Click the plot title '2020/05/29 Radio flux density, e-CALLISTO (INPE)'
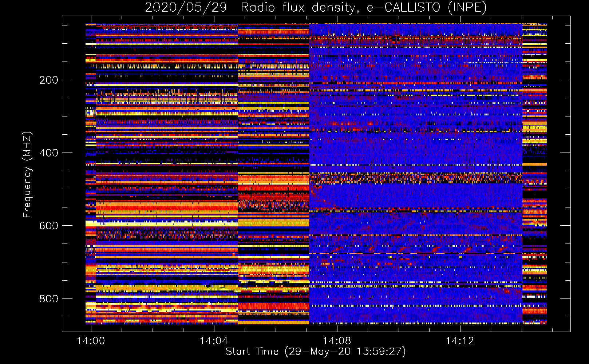 coord(316,7)
